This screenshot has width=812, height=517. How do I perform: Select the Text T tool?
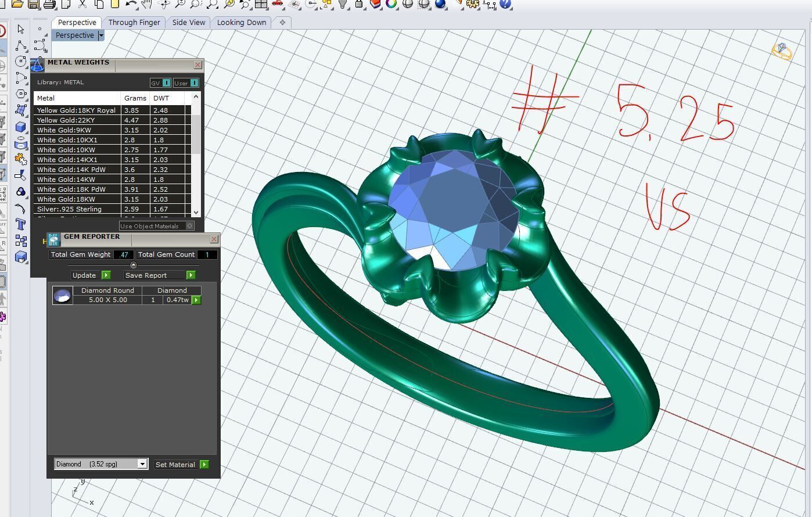21,224
